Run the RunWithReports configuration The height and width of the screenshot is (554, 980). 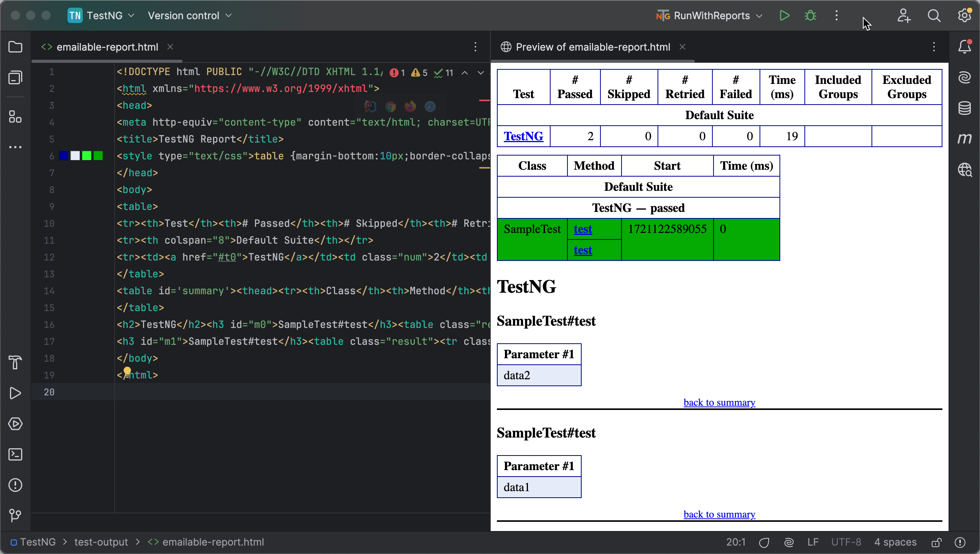click(784, 16)
